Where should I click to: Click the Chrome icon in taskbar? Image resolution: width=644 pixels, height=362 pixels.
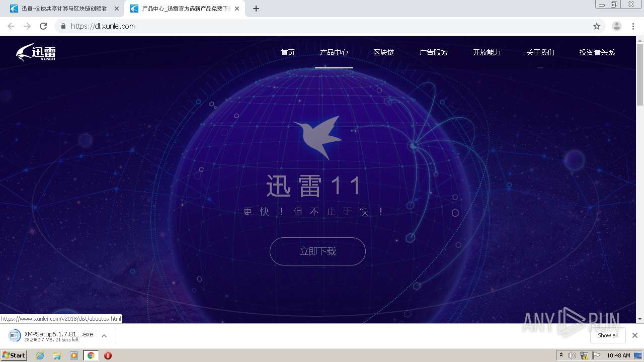click(91, 355)
